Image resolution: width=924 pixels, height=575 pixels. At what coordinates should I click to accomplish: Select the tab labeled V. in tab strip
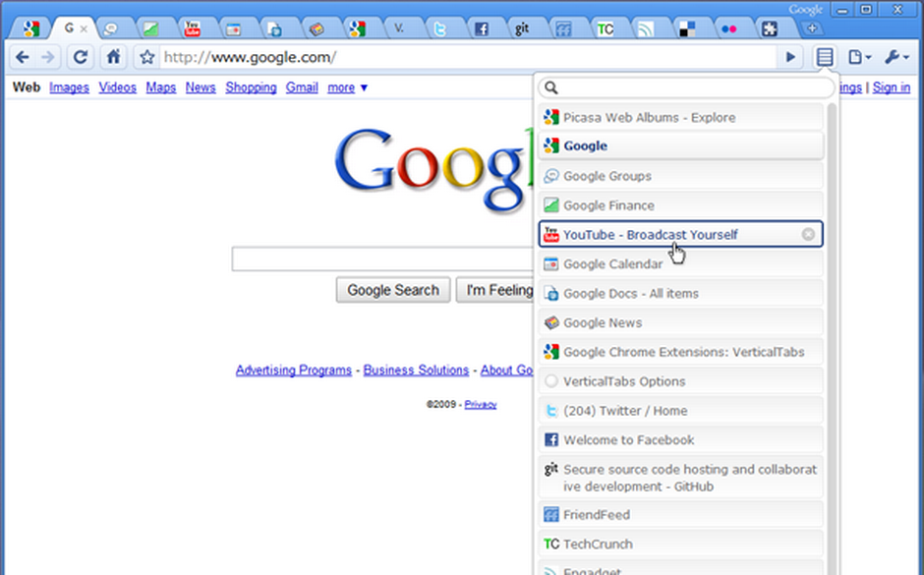(399, 29)
